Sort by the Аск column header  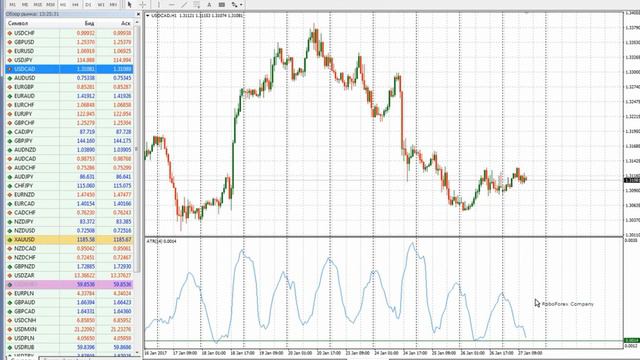click(125, 24)
